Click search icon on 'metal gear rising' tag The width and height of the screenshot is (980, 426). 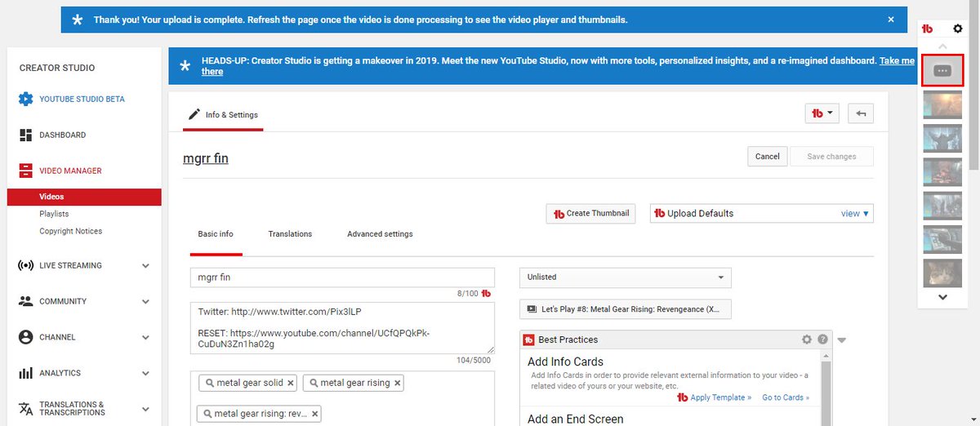(312, 383)
